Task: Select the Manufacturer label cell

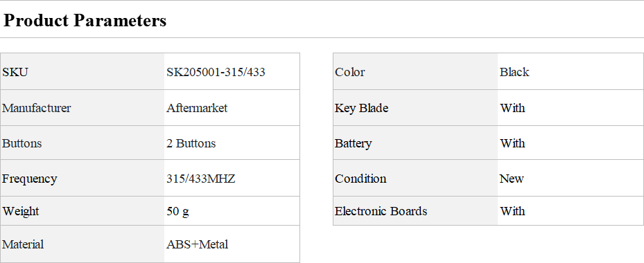Action: [82, 107]
